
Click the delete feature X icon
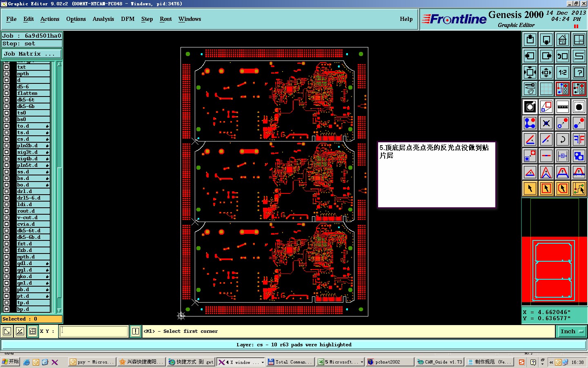(546, 123)
